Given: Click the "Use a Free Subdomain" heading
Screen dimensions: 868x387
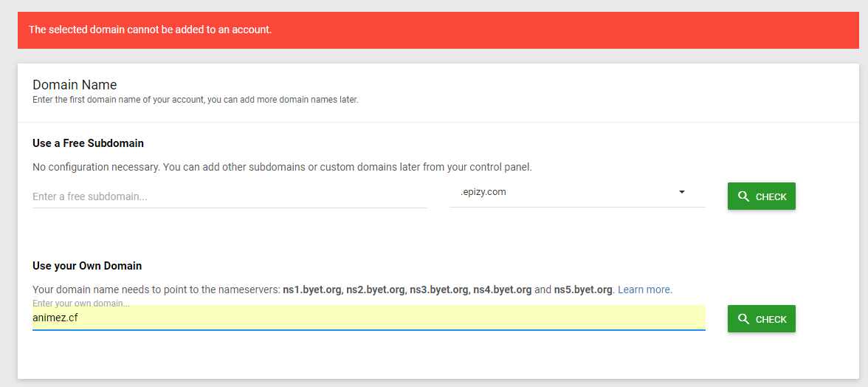Looking at the screenshot, I should pyautogui.click(x=88, y=143).
